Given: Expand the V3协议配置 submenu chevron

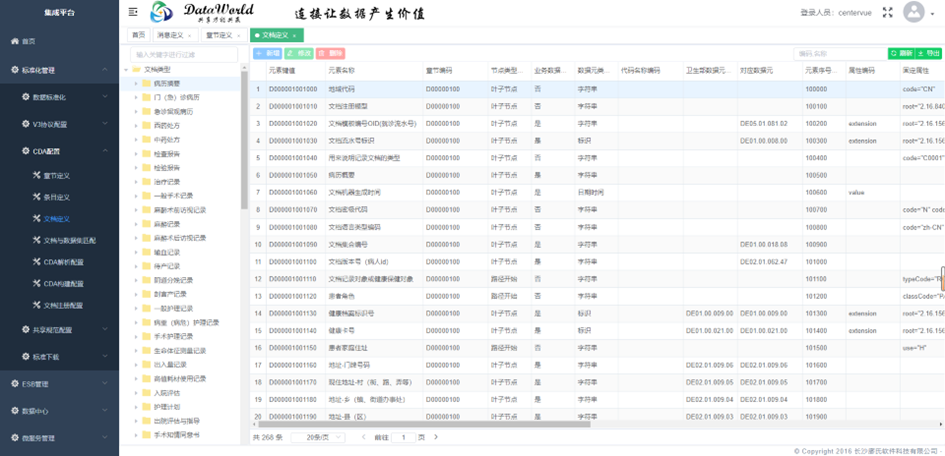Looking at the screenshot, I should click(x=105, y=125).
